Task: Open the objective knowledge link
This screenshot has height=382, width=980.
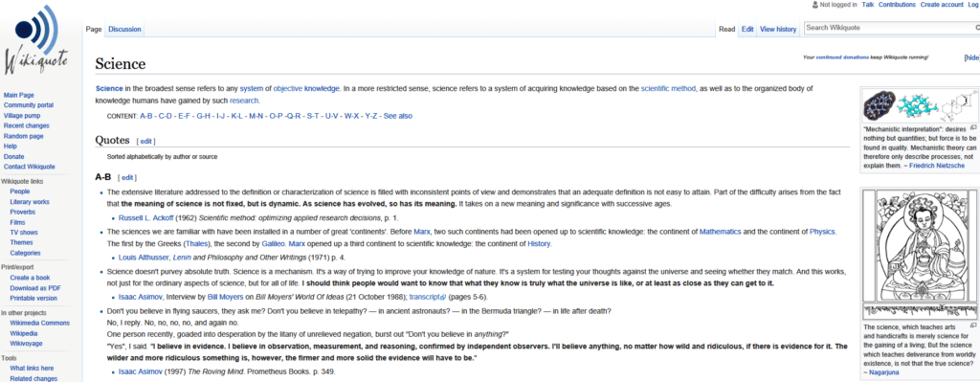Action: point(306,89)
